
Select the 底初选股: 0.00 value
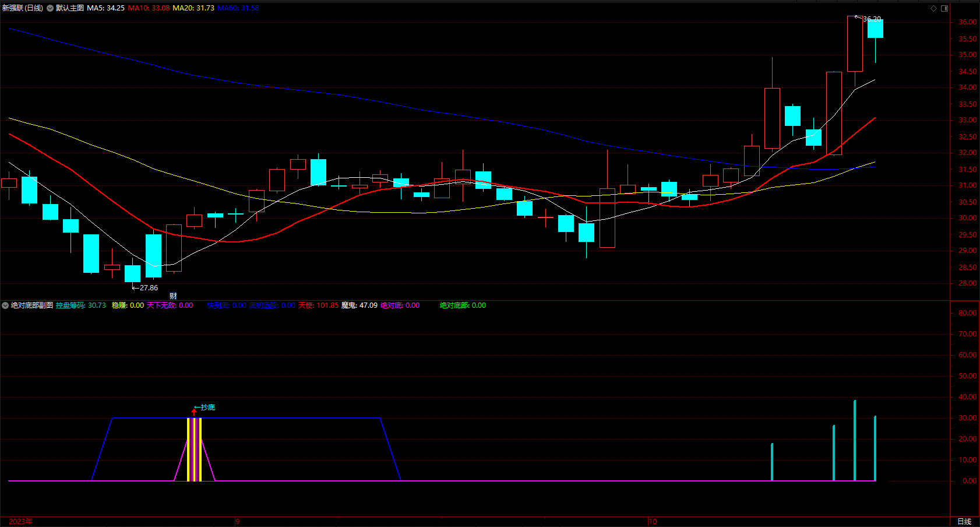click(272, 305)
